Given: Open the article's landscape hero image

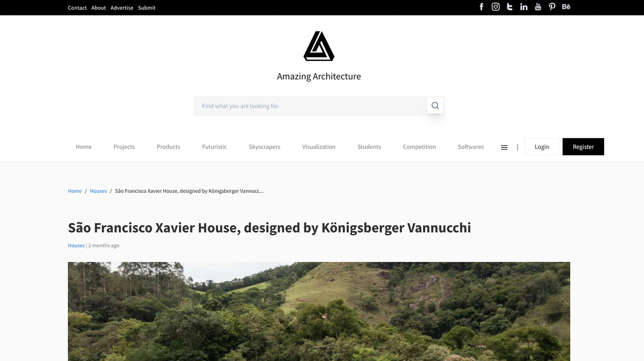Looking at the screenshot, I should [x=319, y=311].
